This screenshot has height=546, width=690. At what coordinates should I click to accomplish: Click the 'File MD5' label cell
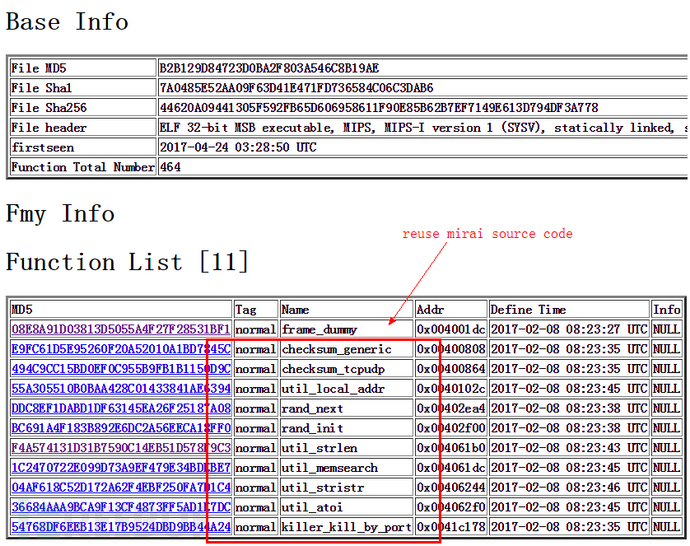coord(83,68)
